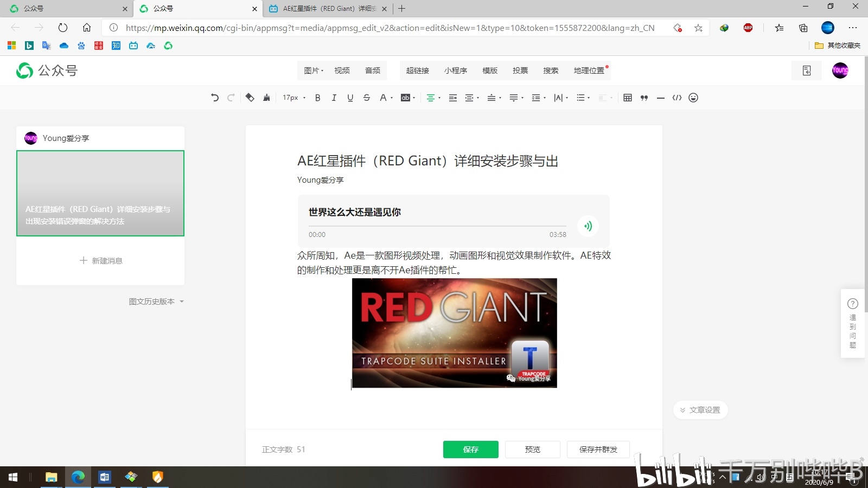Click the 视频 video insert option
The height and width of the screenshot is (488, 868).
point(342,70)
